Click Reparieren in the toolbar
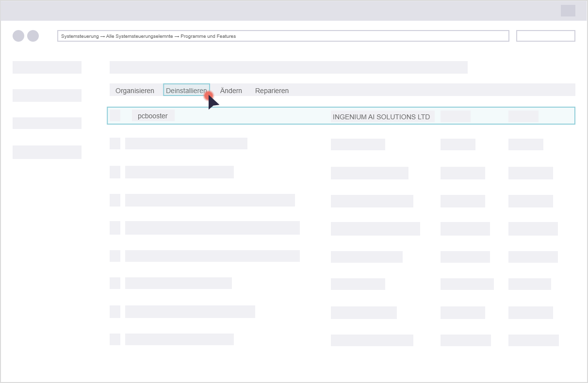588x383 pixels. 272,91
